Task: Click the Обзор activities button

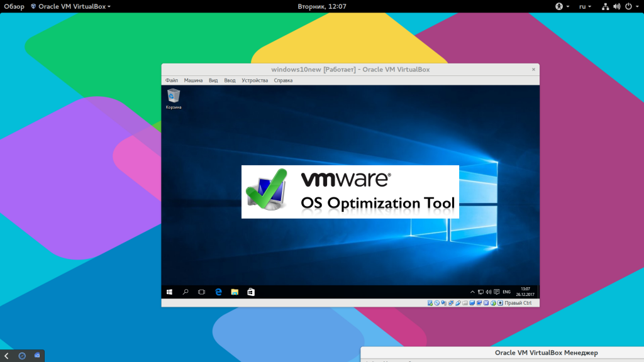Action: click(14, 6)
